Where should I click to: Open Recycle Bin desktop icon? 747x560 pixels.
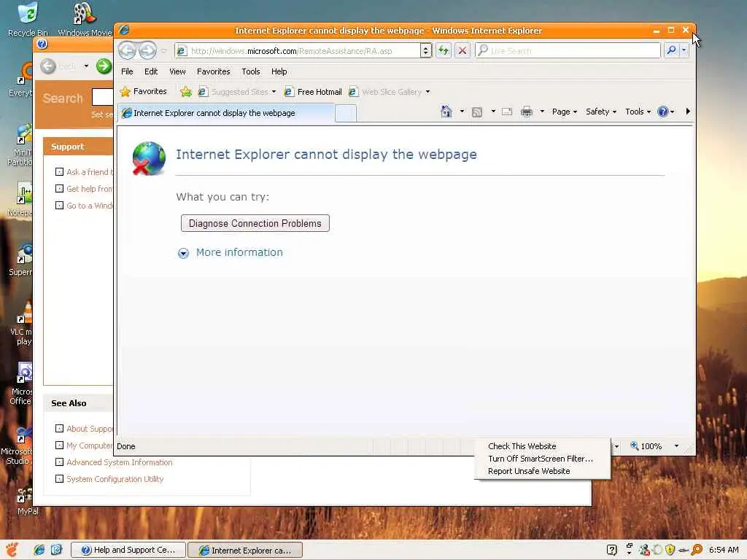28,19
